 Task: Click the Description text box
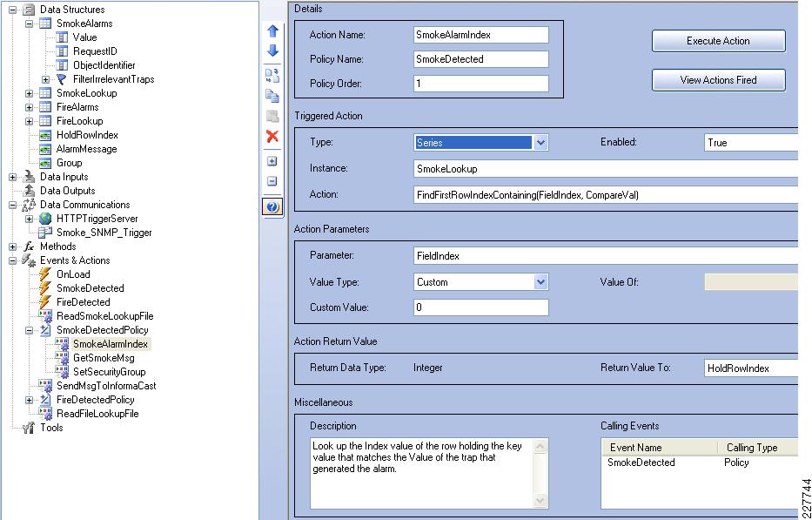[422, 473]
